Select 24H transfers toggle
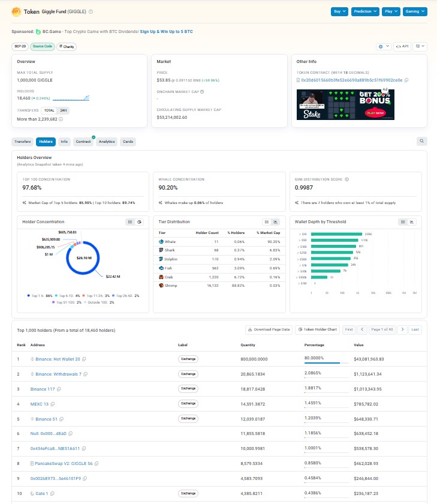 tap(64, 110)
